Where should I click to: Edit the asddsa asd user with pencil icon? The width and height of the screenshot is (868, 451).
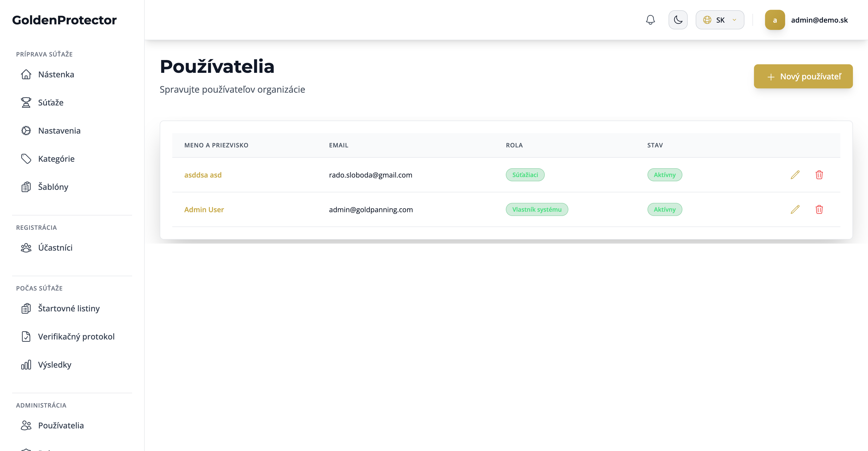tap(795, 175)
